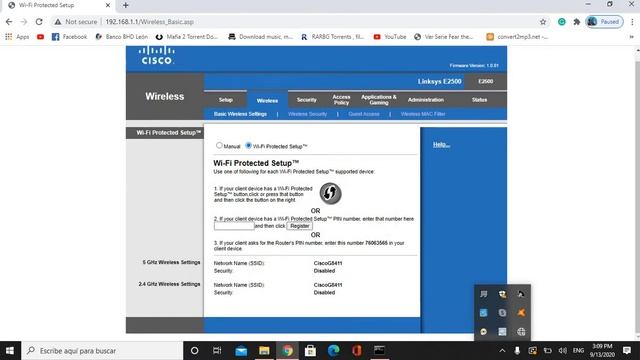This screenshot has height=360, width=640.
Task: Go back in browser history
Action: [x=9, y=22]
